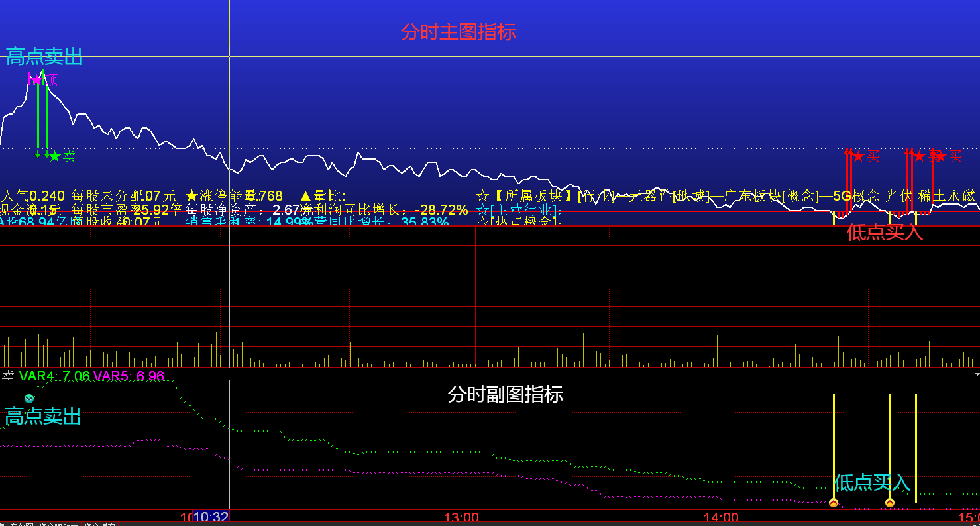
Task: Click the leftmost red star buy marker
Action: pyautogui.click(x=859, y=157)
